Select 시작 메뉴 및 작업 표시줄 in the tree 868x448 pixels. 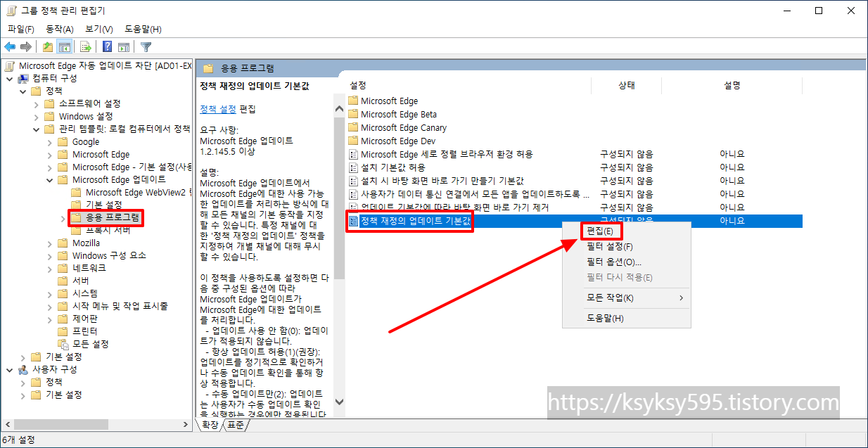[120, 306]
